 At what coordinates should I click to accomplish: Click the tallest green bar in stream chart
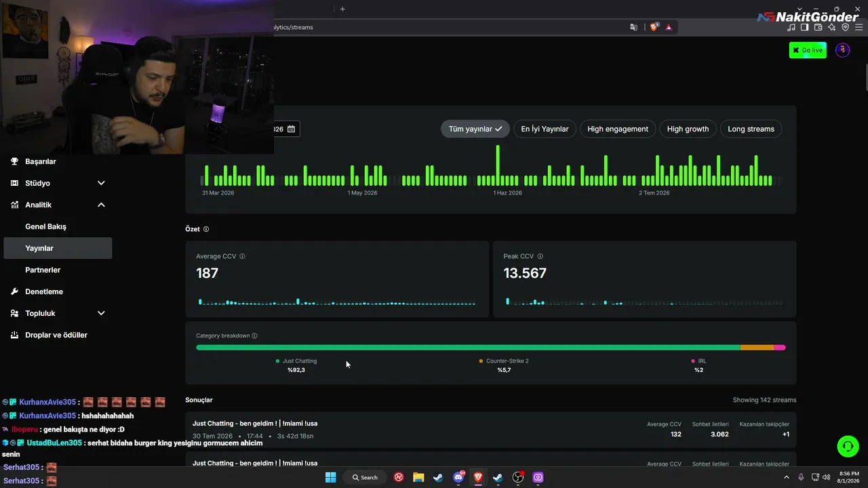[x=498, y=165]
